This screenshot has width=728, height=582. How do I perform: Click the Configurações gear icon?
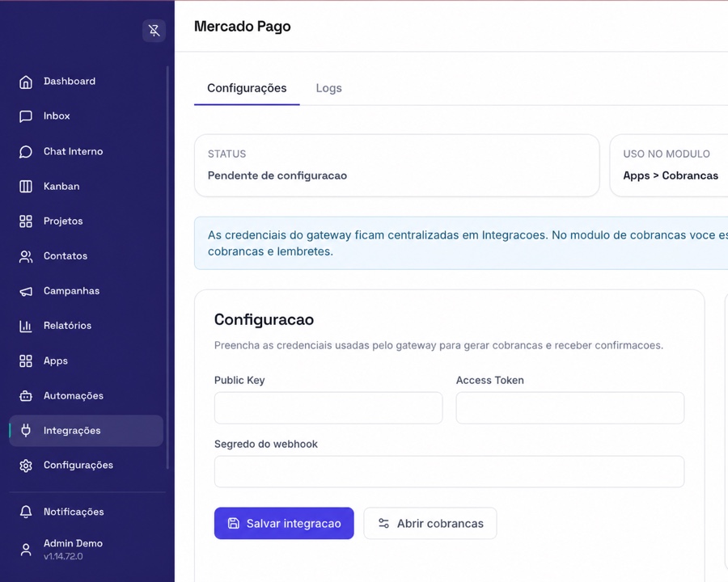26,466
